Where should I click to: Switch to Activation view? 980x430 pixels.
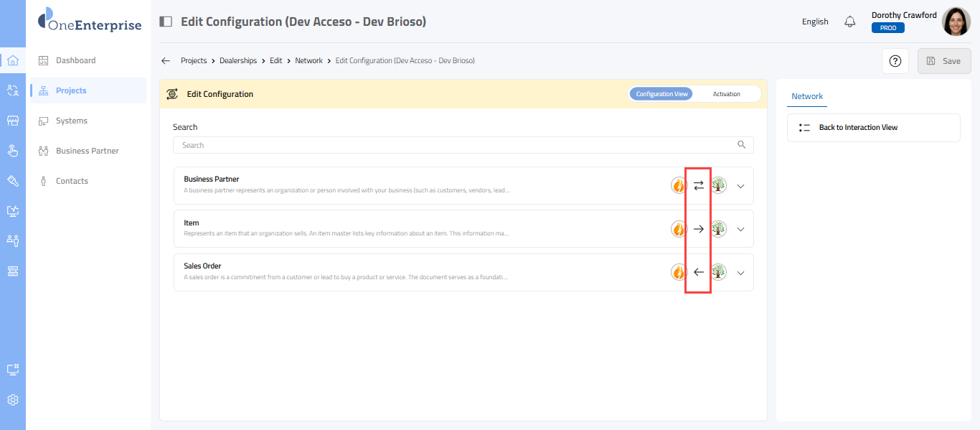726,94
